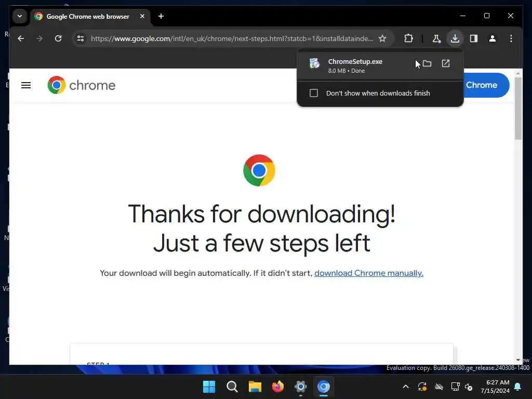Close the Google Chrome web browser tab
This screenshot has height=399, width=532.
click(x=142, y=16)
